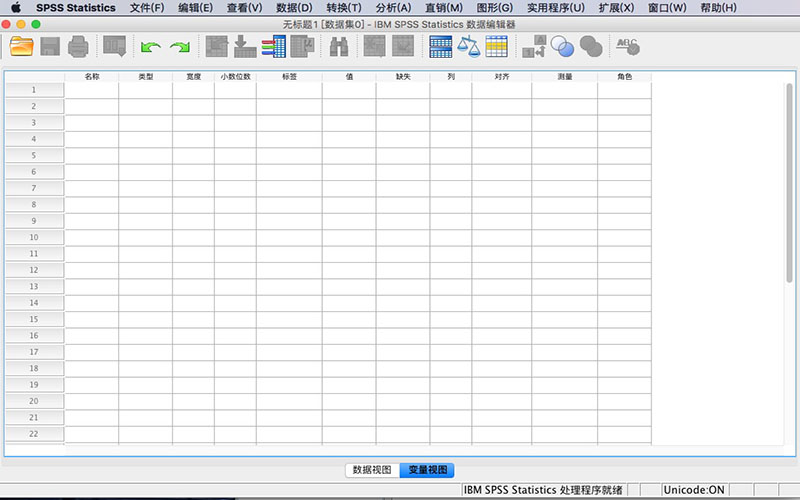800x500 pixels.
Task: Select row header 10
Action: (x=34, y=237)
